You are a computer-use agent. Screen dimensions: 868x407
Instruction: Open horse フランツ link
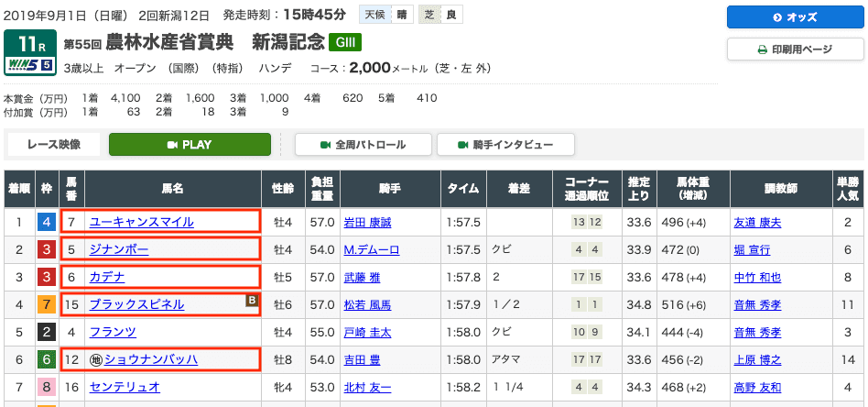[113, 332]
